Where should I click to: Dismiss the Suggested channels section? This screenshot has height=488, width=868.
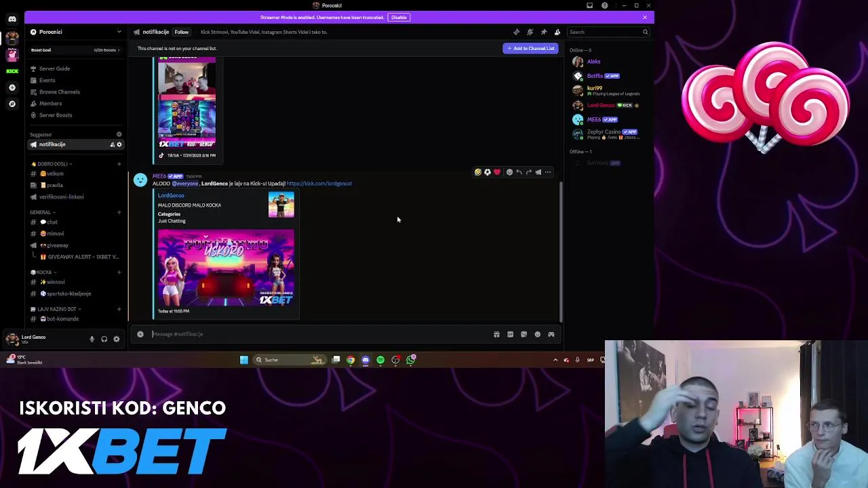(x=119, y=134)
